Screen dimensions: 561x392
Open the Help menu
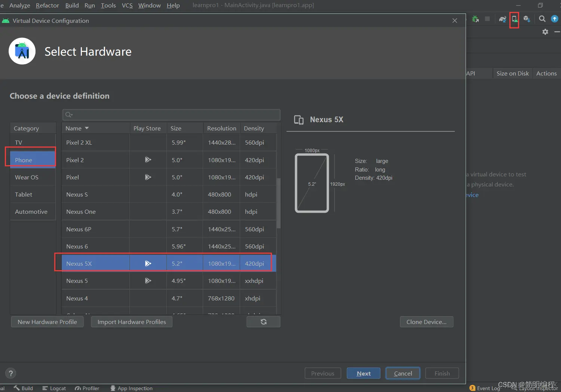point(173,5)
